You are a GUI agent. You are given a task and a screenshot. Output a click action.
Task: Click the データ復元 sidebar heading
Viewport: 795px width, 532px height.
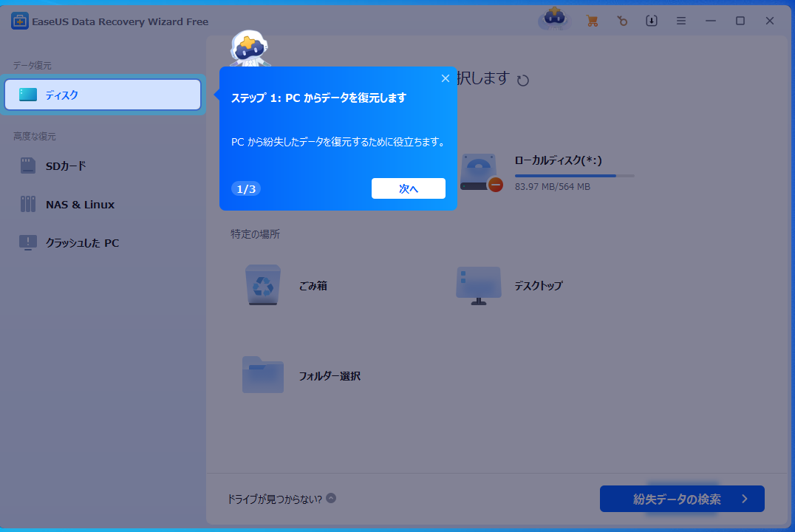pyautogui.click(x=32, y=66)
